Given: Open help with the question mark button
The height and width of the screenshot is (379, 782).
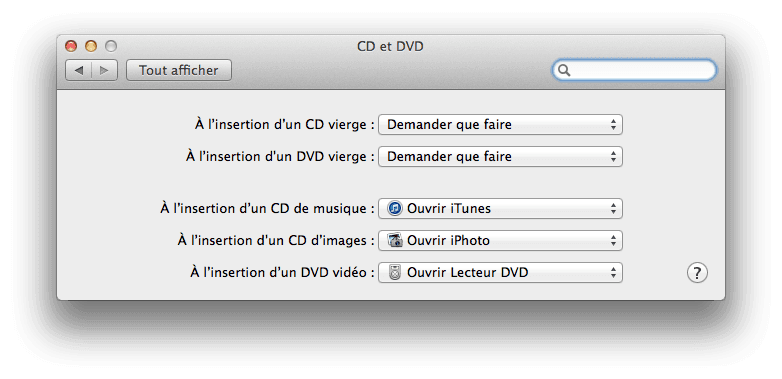Looking at the screenshot, I should point(697,273).
